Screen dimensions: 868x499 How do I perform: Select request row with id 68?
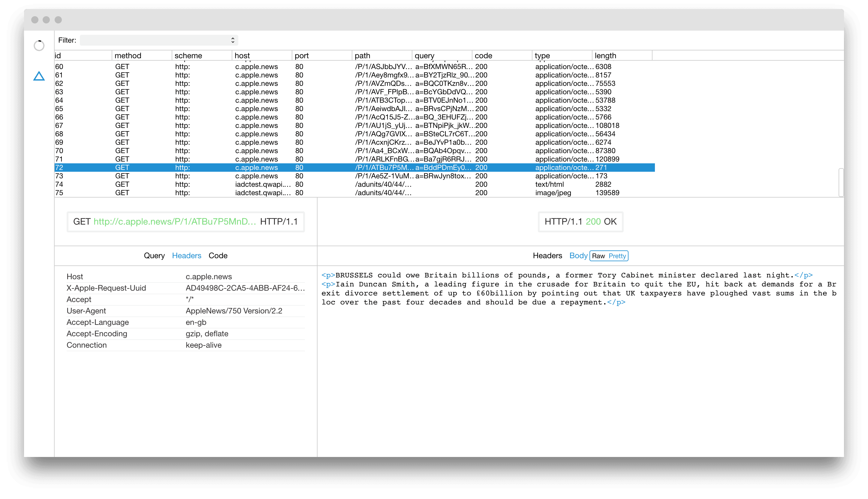[354, 134]
